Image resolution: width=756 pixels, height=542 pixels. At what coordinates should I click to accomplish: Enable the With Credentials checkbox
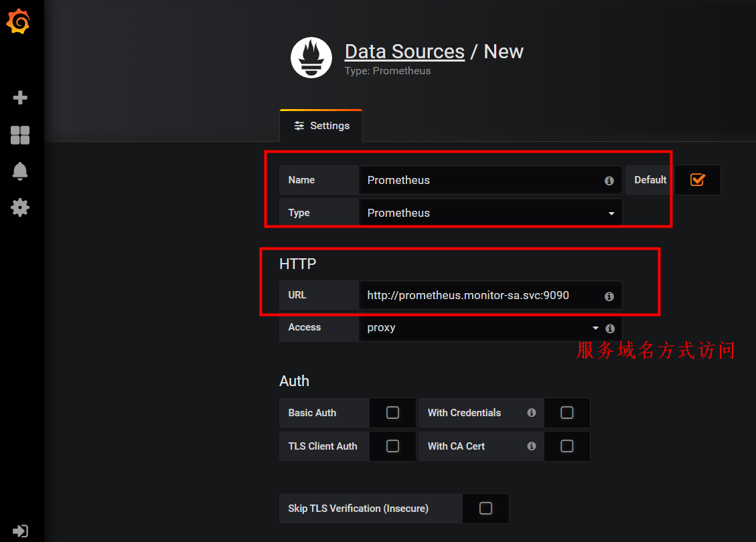pyautogui.click(x=567, y=413)
